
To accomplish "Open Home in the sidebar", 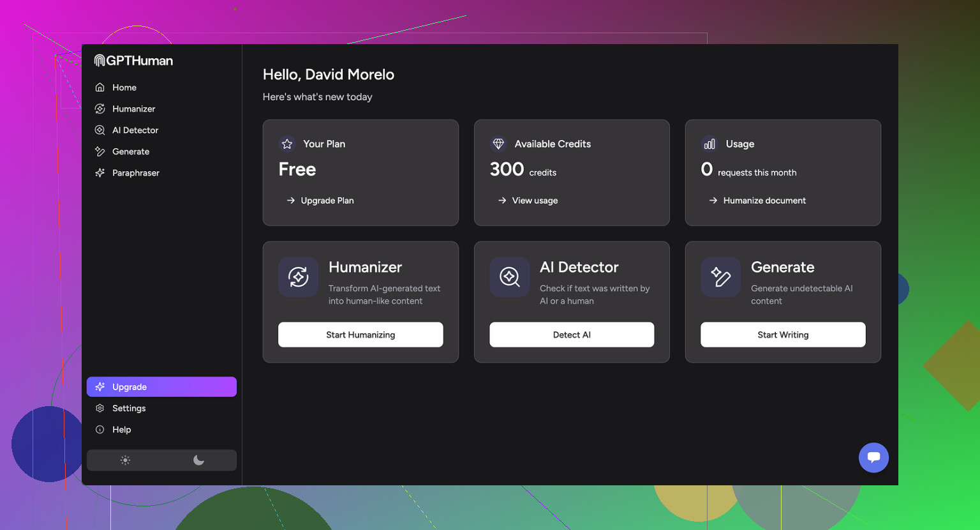I will click(x=124, y=87).
